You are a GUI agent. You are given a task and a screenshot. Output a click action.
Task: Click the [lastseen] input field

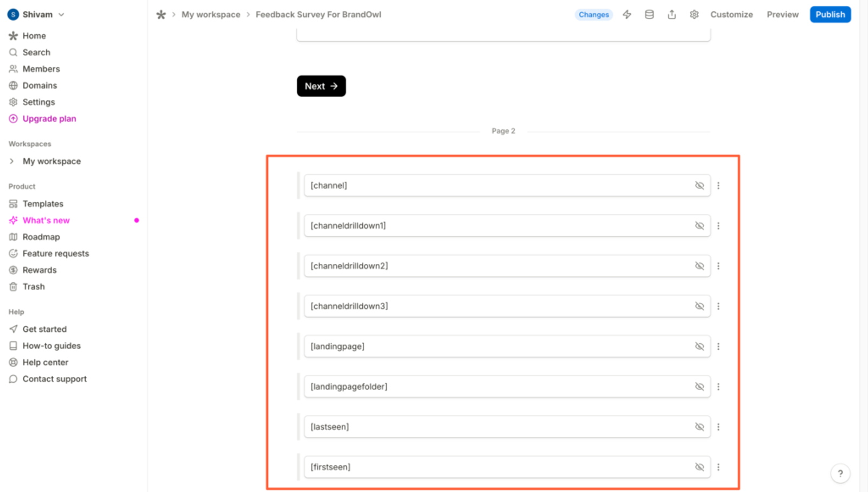click(507, 427)
